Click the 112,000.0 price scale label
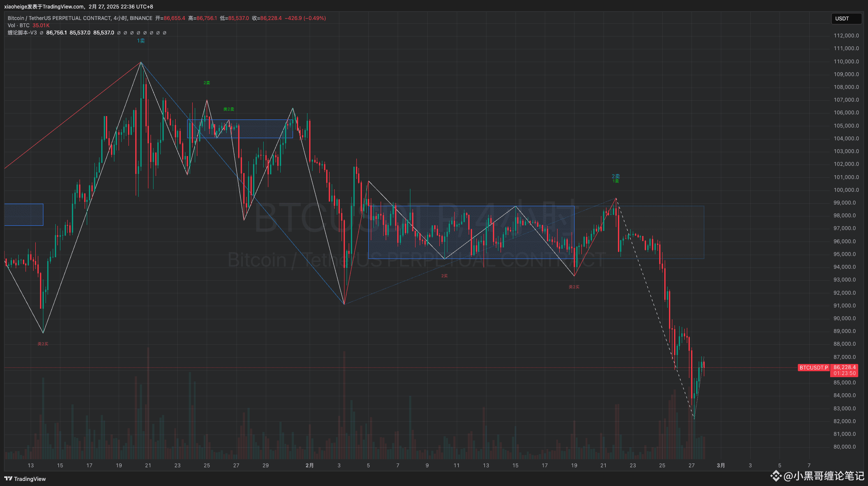 846,36
